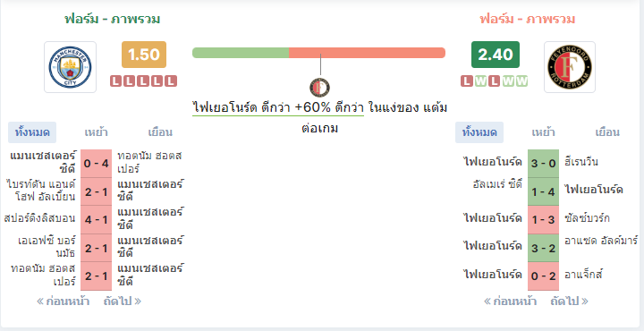Select ทั้งหมด tab under Manchester City

coord(32,132)
